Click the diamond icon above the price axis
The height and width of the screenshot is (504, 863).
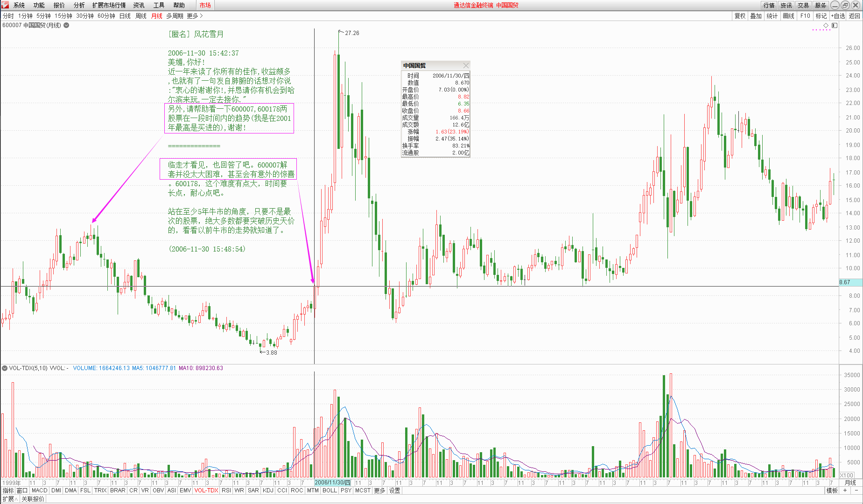[x=826, y=25]
